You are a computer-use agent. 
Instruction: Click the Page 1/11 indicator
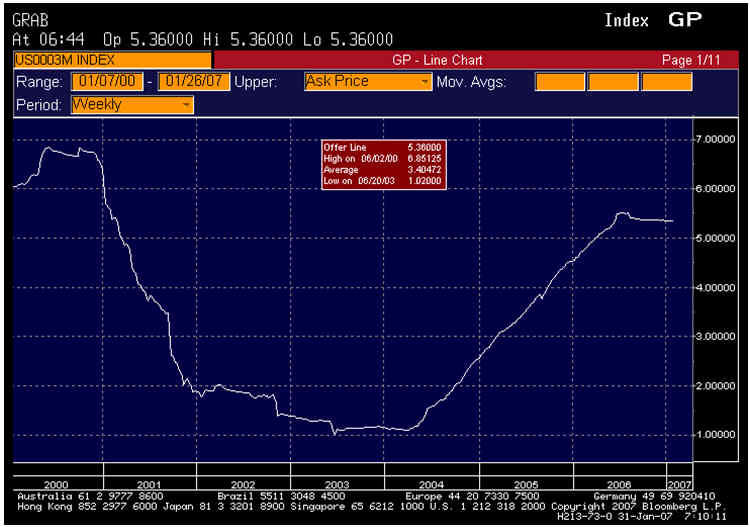click(691, 60)
